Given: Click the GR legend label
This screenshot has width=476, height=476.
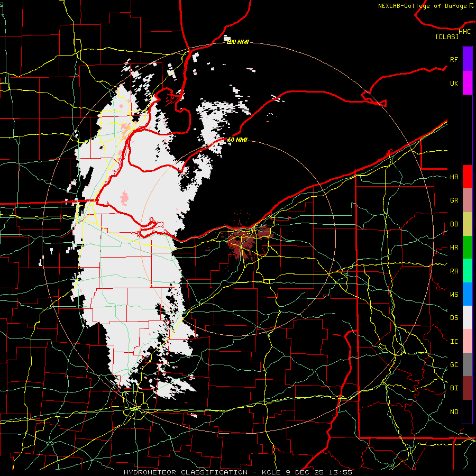Looking at the screenshot, I should coord(454,200).
